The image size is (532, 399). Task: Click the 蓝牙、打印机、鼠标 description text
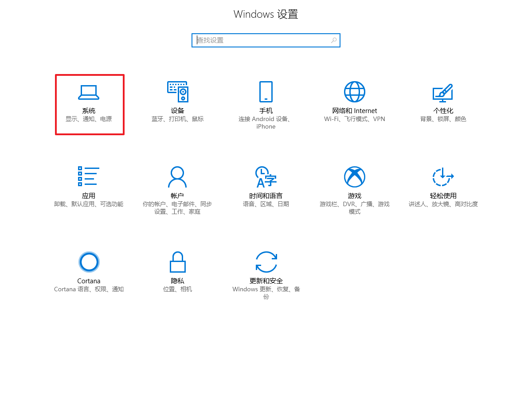pyautogui.click(x=177, y=119)
